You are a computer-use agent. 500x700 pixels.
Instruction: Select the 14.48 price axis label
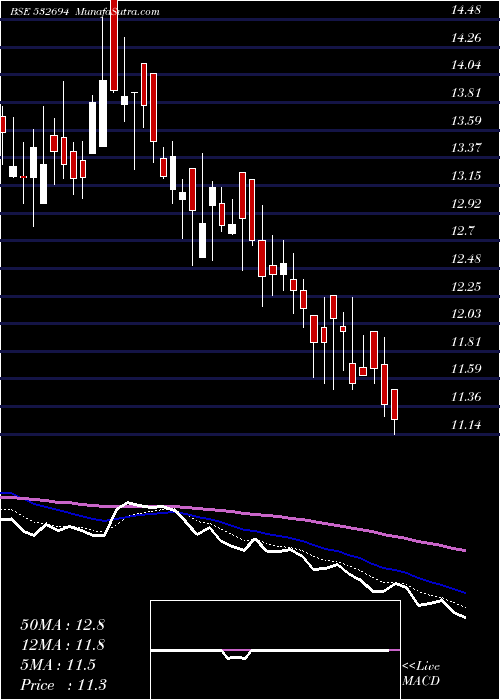coord(466,10)
